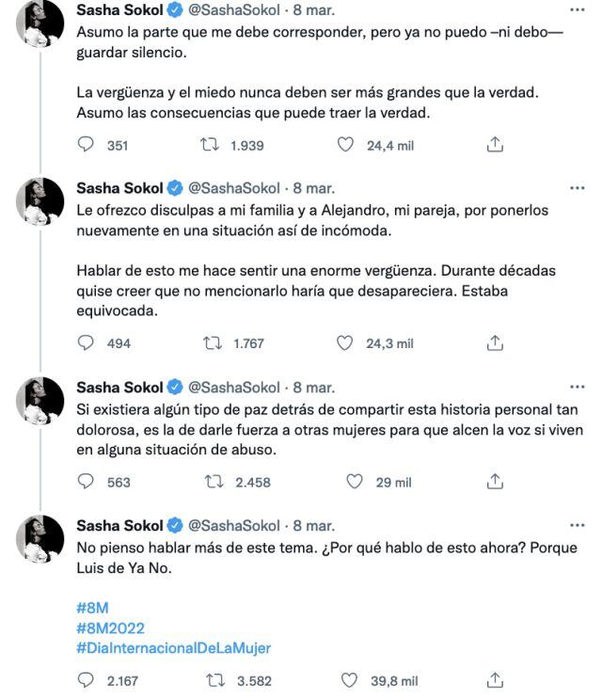Image resolution: width=602 pixels, height=700 pixels.
Task: Open the #8M hashtag
Action: 91,607
